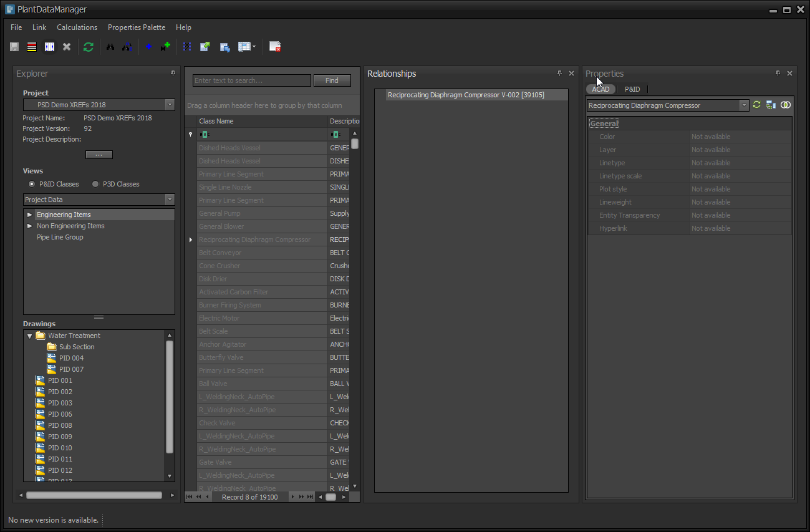
Task: Pin the Explorer panel
Action: click(173, 73)
